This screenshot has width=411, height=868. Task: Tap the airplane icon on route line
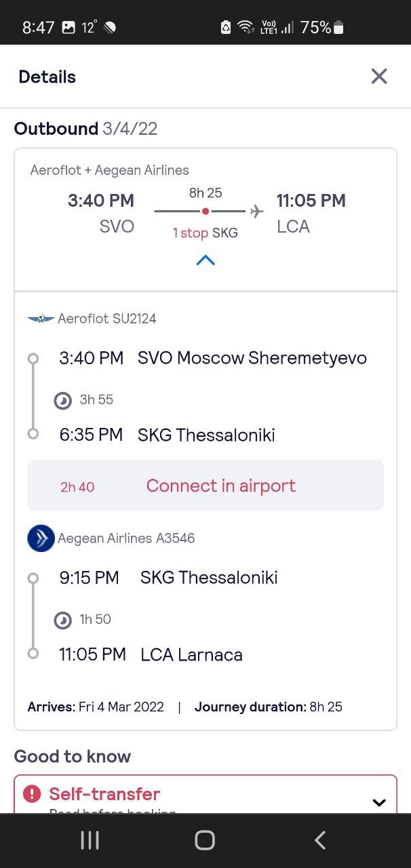click(x=256, y=212)
